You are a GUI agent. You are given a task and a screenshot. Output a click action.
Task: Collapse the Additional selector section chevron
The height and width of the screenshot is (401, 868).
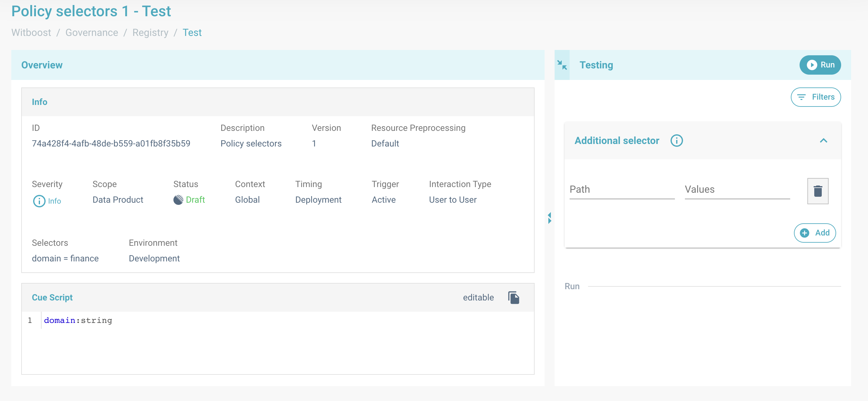click(823, 141)
